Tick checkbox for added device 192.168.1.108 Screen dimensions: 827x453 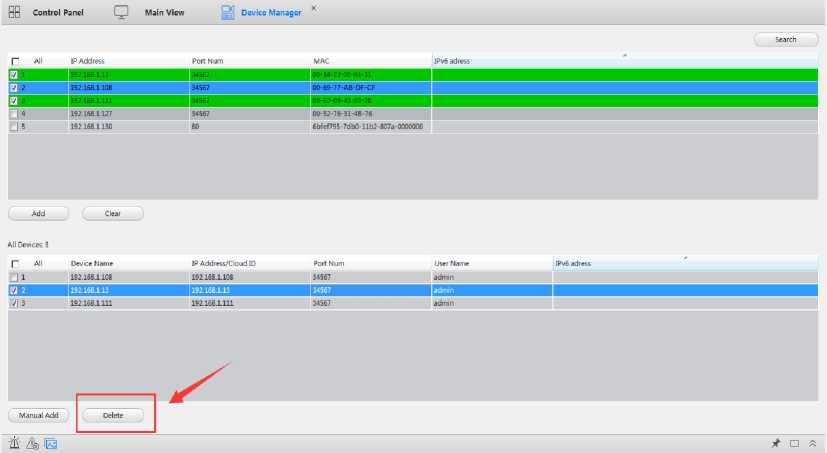(x=14, y=276)
